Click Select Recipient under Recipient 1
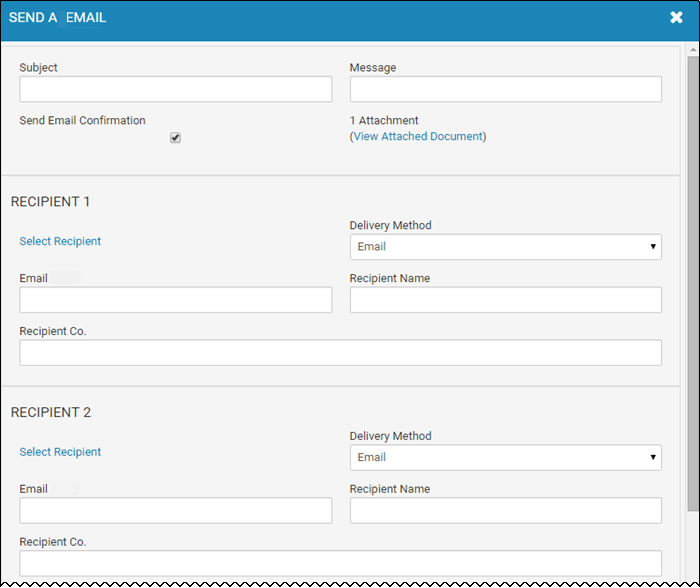The width and height of the screenshot is (700, 588). [60, 241]
